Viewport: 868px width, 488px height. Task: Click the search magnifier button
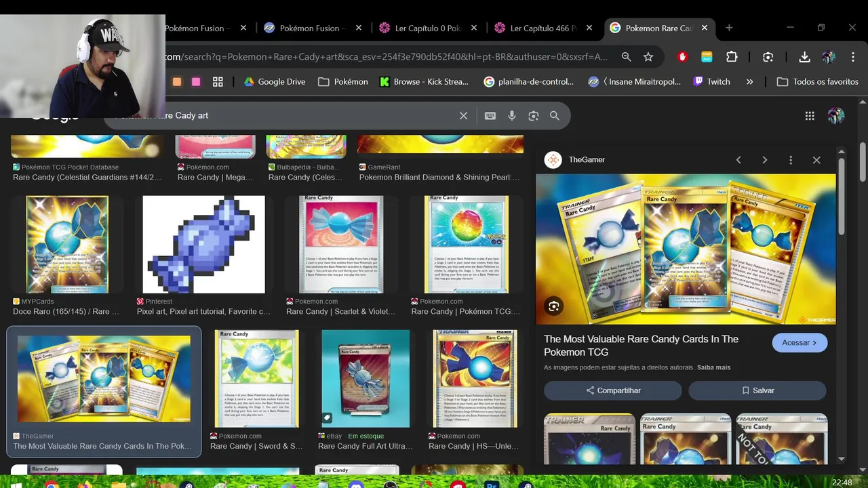(555, 116)
